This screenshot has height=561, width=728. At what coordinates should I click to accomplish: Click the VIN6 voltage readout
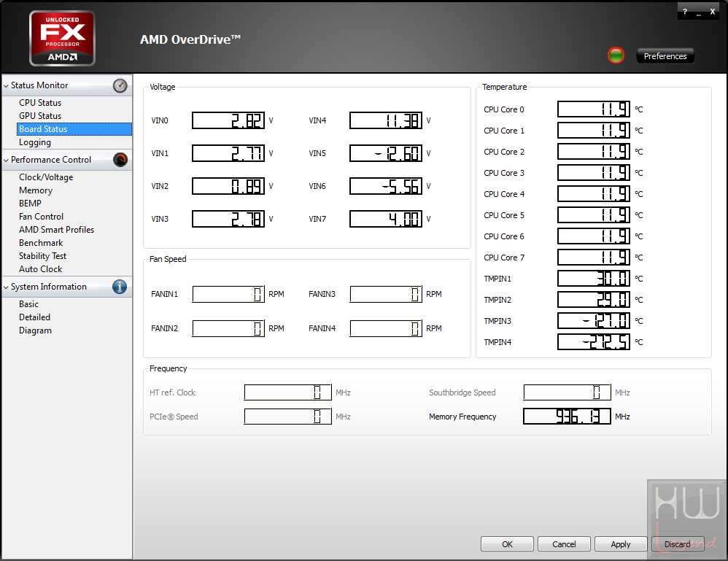[x=386, y=186]
